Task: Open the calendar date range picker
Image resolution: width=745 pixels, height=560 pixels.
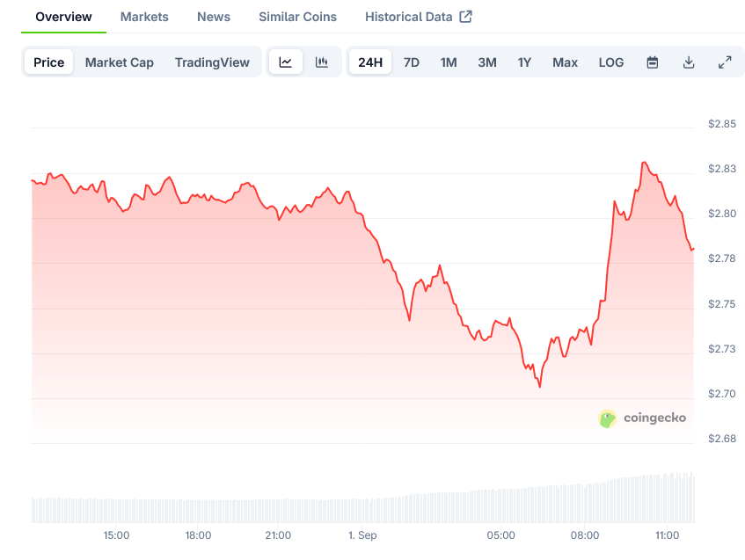Action: tap(653, 62)
